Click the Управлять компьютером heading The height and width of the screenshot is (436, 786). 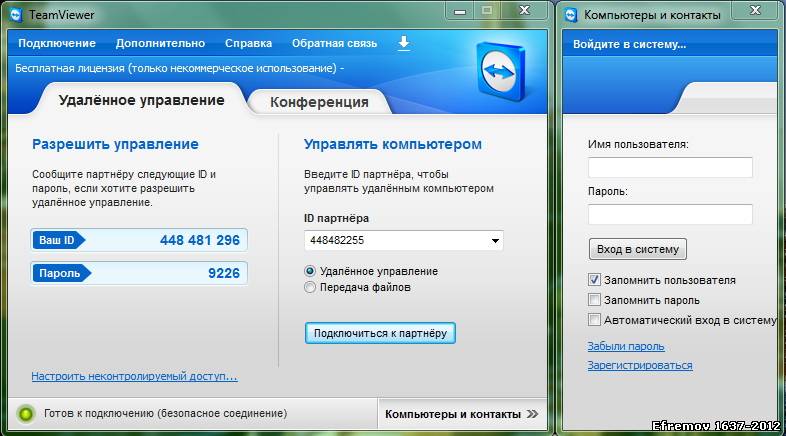pos(392,144)
